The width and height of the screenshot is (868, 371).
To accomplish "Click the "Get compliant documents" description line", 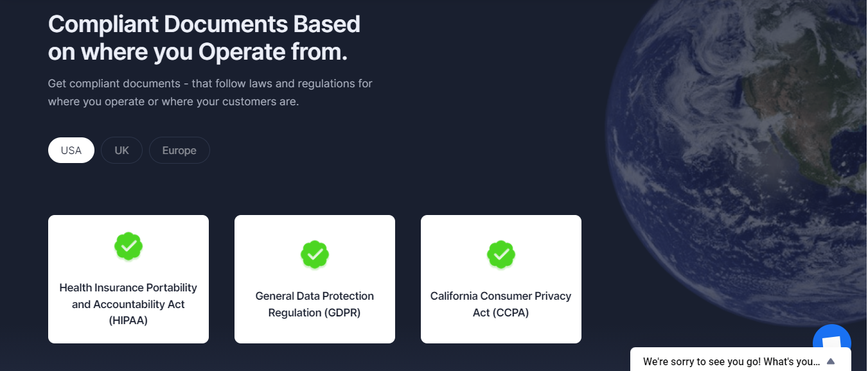I will 210,83.
